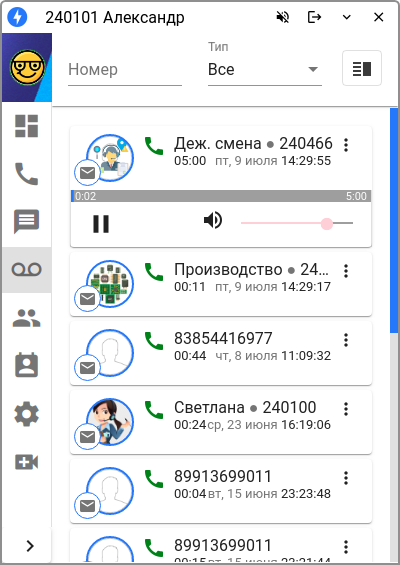Image resolution: width=400 pixels, height=565 pixels.
Task: Open the phone calls sidebar section
Action: pyautogui.click(x=26, y=174)
